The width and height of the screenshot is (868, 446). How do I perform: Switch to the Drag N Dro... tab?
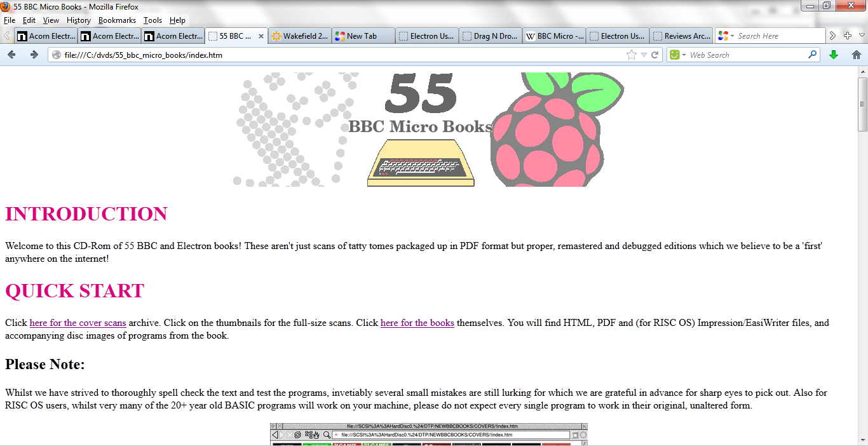pyautogui.click(x=491, y=36)
